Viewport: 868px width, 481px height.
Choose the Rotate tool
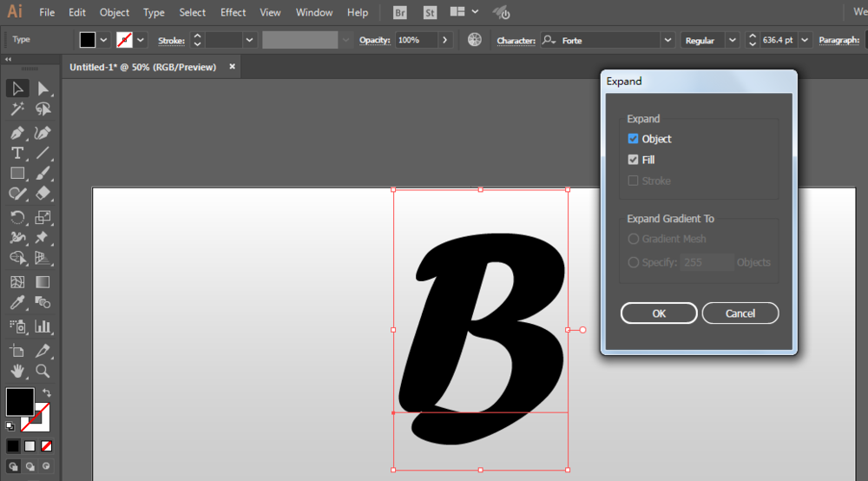(x=17, y=217)
